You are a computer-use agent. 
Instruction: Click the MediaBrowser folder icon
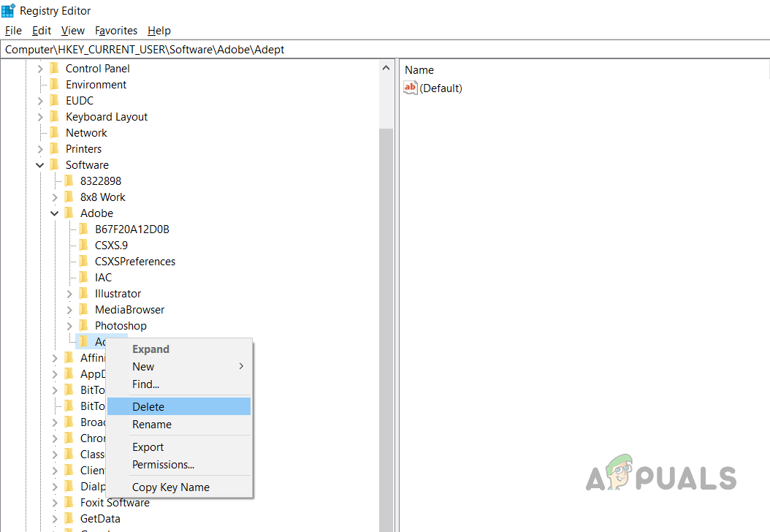(84, 309)
